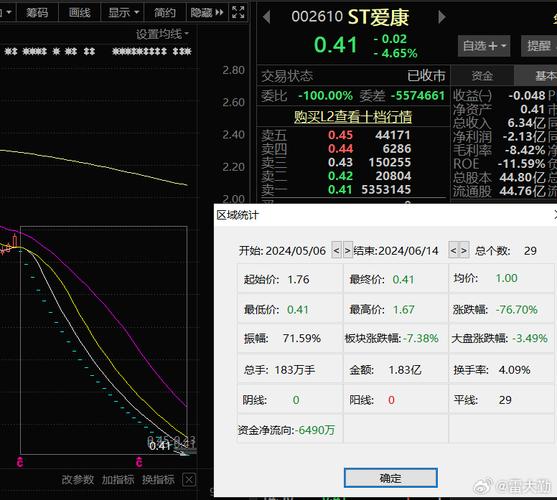Close the indicator panel X icon
Image resolution: width=557 pixels, height=500 pixels.
point(189,480)
